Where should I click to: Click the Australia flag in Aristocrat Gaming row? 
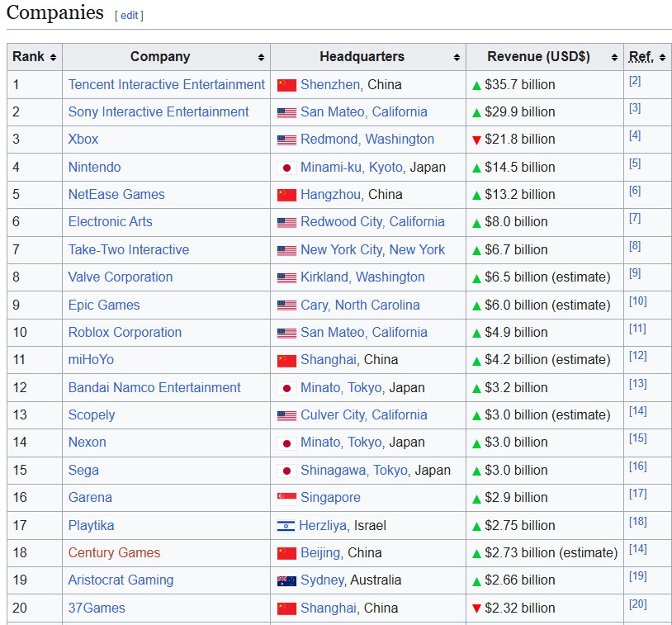[x=286, y=581]
